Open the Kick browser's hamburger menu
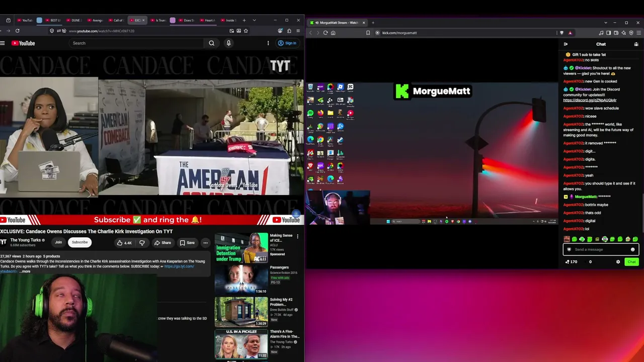Viewport: 644px width, 362px height. click(x=638, y=33)
